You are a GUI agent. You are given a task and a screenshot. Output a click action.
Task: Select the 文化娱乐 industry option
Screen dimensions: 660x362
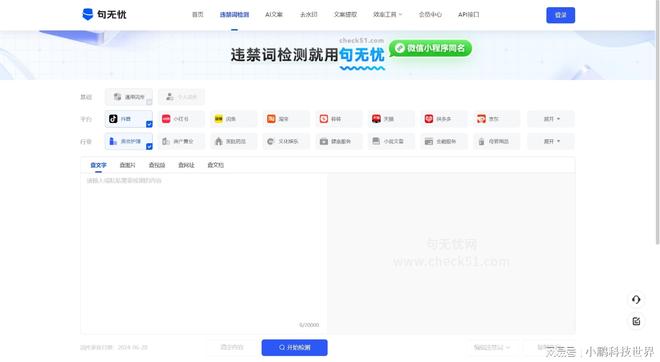click(286, 141)
